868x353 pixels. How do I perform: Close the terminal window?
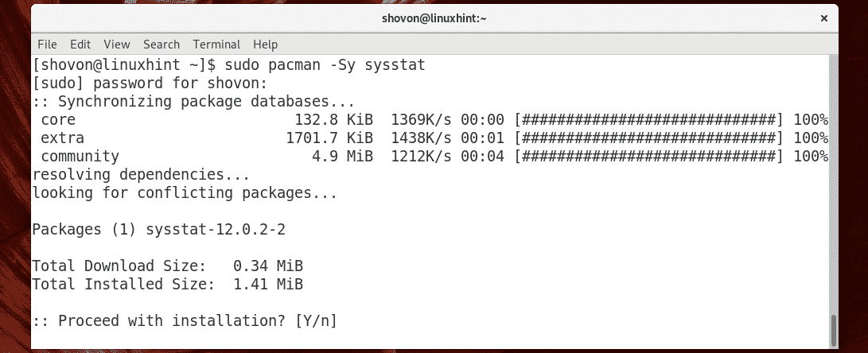[x=823, y=16]
